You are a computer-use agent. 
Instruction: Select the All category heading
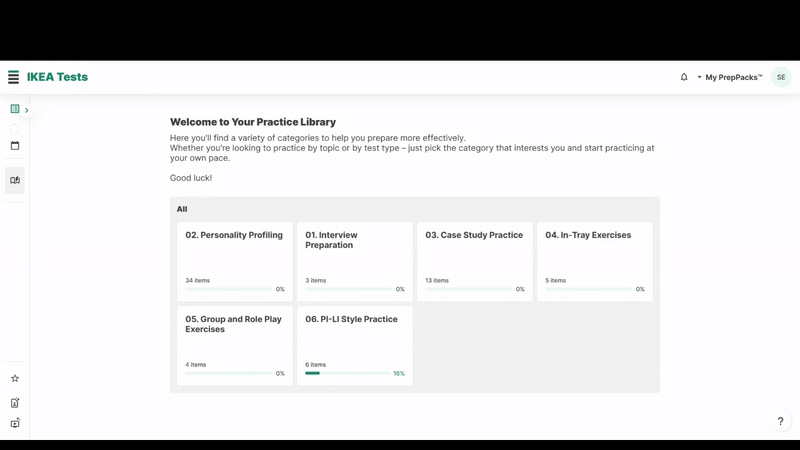click(182, 209)
